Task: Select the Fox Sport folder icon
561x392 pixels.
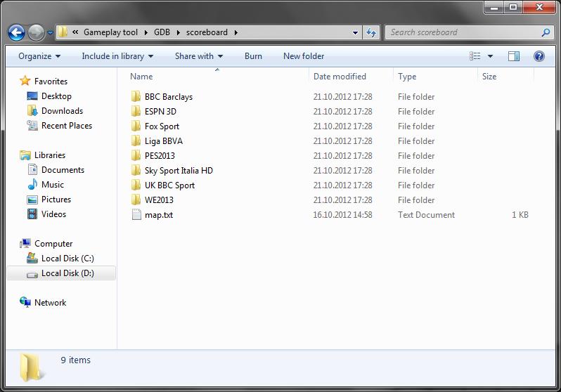Action: [x=136, y=126]
